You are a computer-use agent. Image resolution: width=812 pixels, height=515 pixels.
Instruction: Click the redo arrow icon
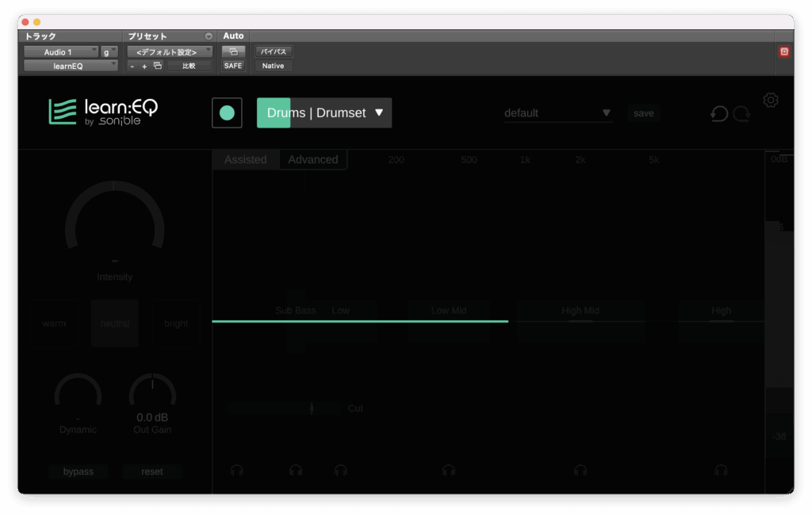pyautogui.click(x=741, y=113)
